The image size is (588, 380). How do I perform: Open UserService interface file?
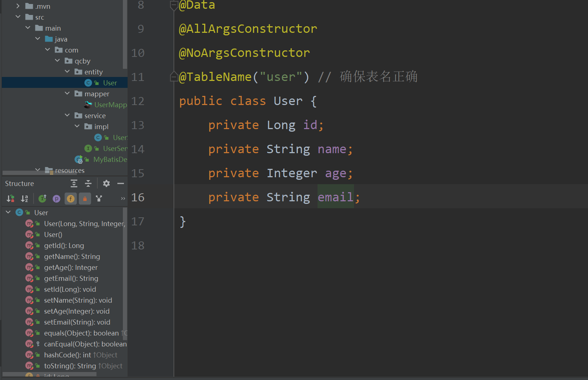(x=115, y=148)
